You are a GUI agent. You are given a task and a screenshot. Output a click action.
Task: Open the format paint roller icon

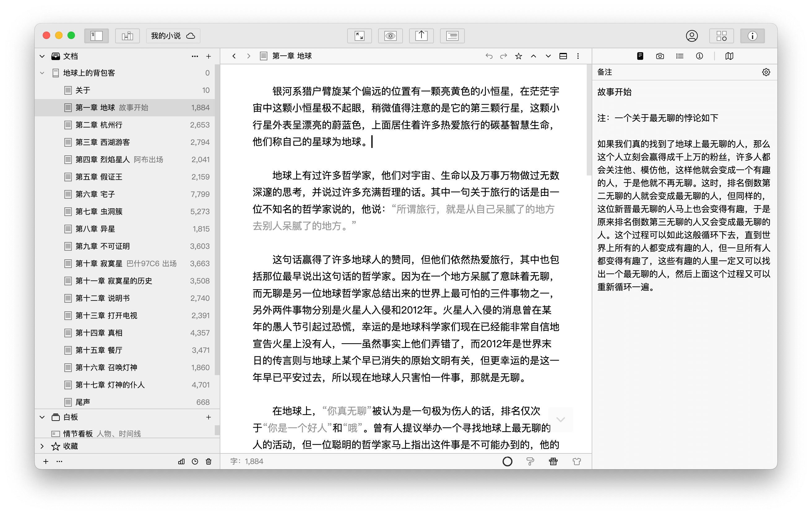pyautogui.click(x=530, y=461)
